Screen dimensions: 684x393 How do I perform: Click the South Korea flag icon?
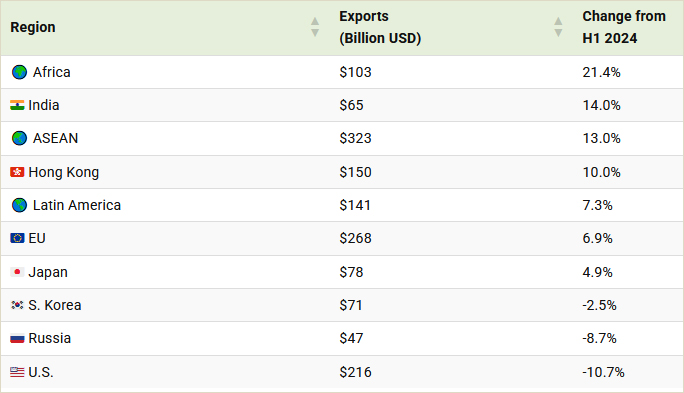(17, 305)
